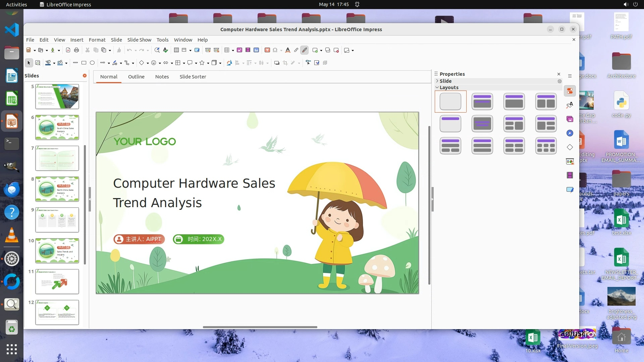The height and width of the screenshot is (362, 644).
Task: Click the Insert Image toolbar icon
Action: tap(239, 50)
